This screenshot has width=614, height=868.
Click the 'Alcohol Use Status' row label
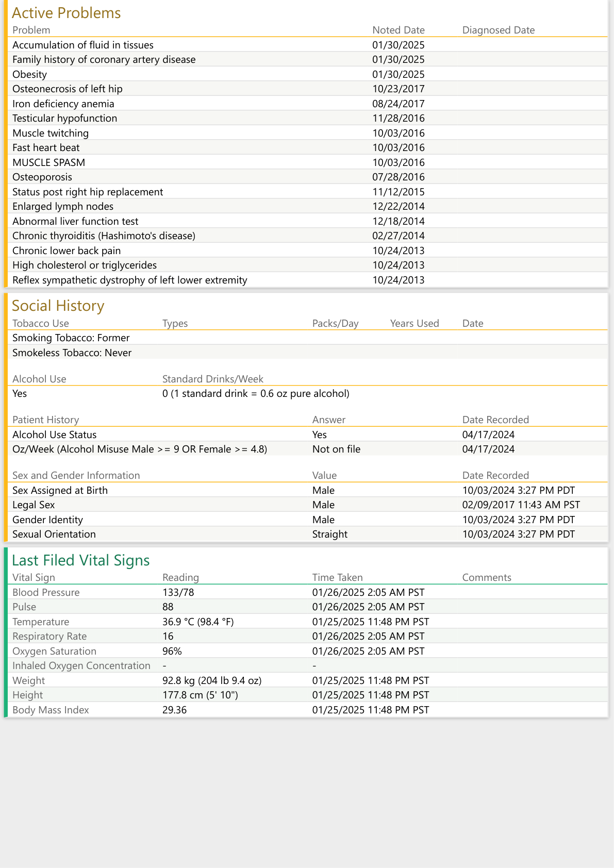coord(55,435)
